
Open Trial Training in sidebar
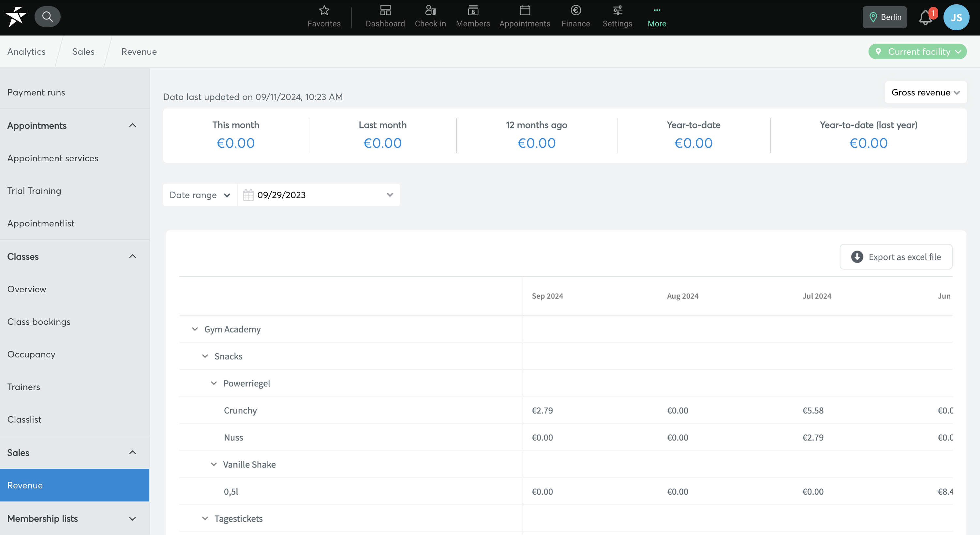coord(75,191)
